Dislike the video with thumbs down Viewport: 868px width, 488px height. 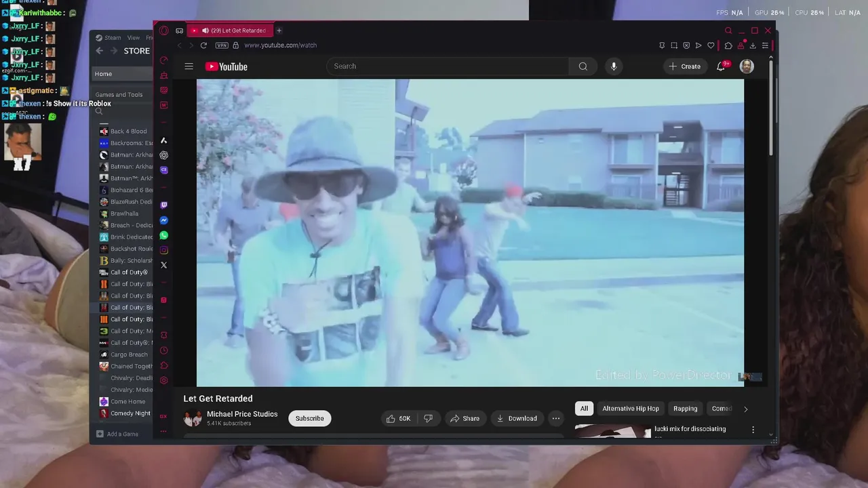click(428, 418)
